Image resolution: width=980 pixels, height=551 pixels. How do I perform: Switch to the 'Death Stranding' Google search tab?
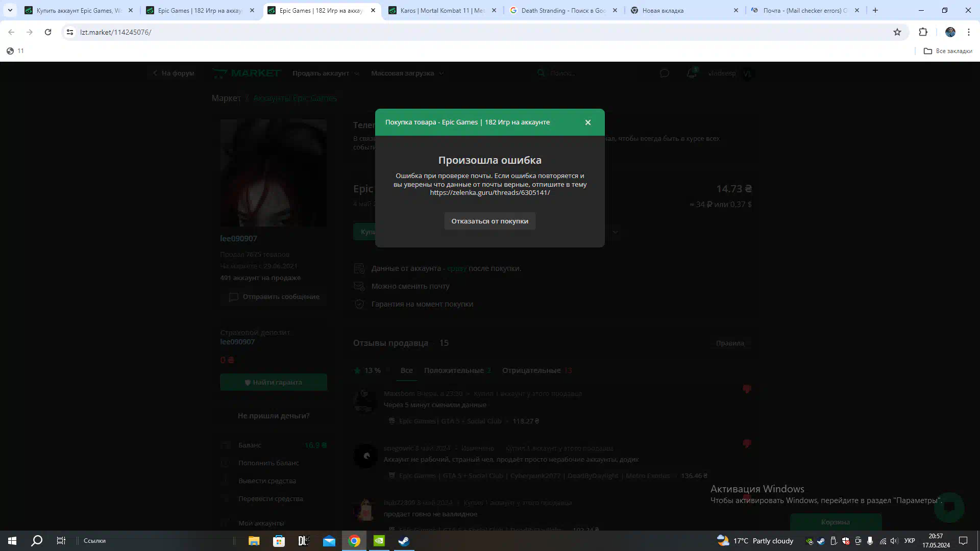[x=563, y=10]
